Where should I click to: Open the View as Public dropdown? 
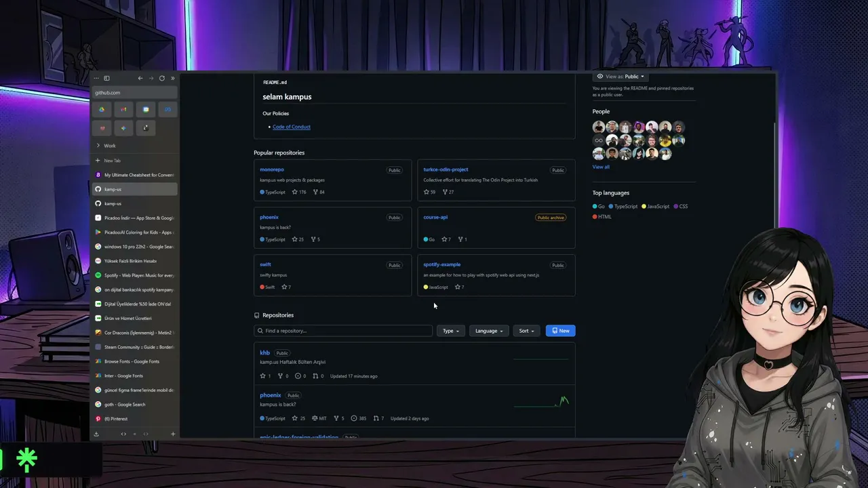620,77
